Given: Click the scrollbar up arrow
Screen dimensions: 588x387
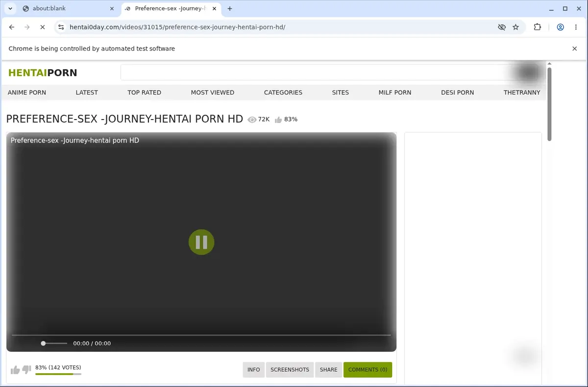Looking at the screenshot, I should pyautogui.click(x=549, y=64).
